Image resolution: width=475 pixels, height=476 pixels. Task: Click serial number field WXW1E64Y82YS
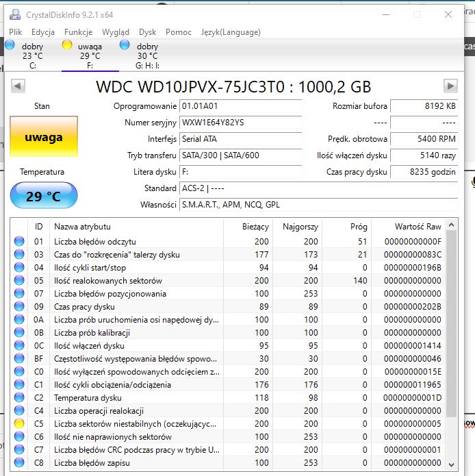tap(240, 123)
